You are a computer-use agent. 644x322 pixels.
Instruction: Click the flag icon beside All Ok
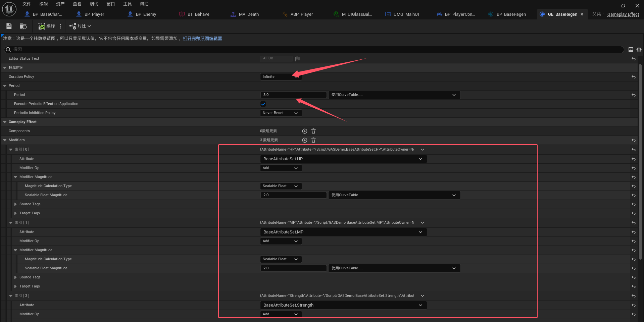point(297,59)
